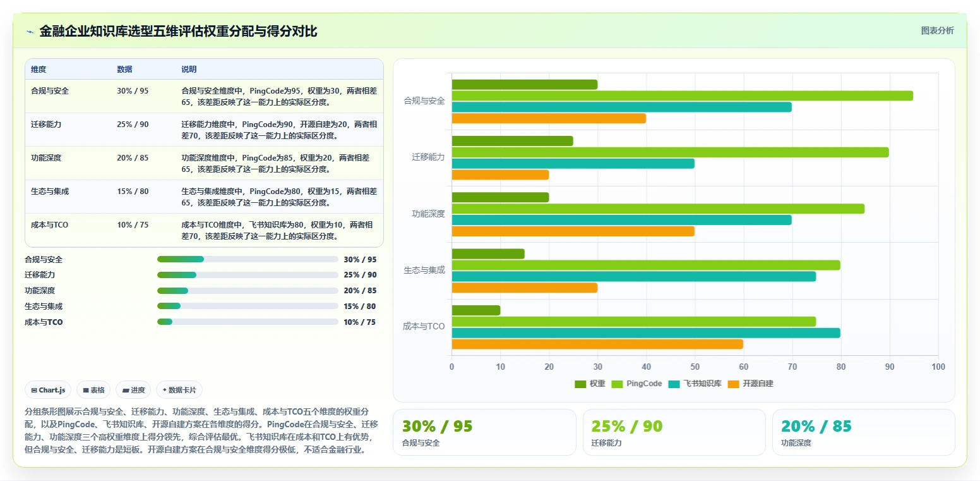The height and width of the screenshot is (481, 980).
Task: Click the 权重 bar for 功能深度
Action: pos(500,197)
